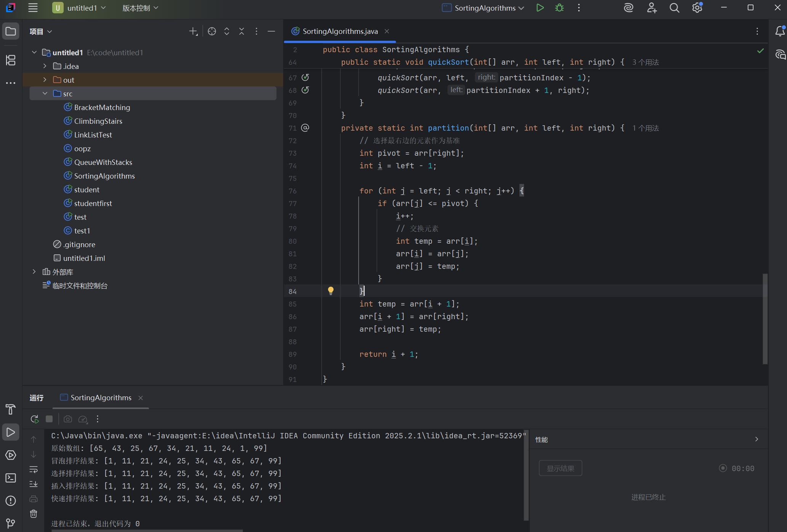Viewport: 787px width, 532px height.
Task: Click the editor vertical scrollbar thumb
Action: pos(765,319)
